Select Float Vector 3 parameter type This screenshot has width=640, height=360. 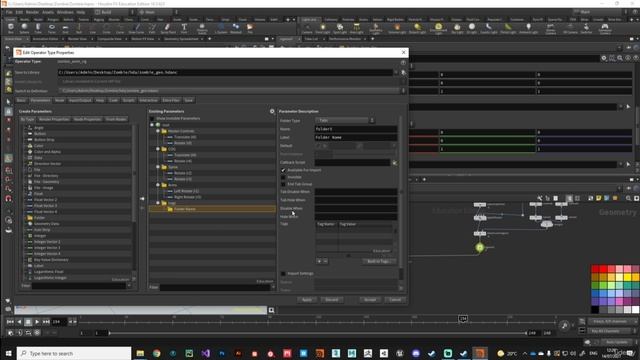(46, 206)
